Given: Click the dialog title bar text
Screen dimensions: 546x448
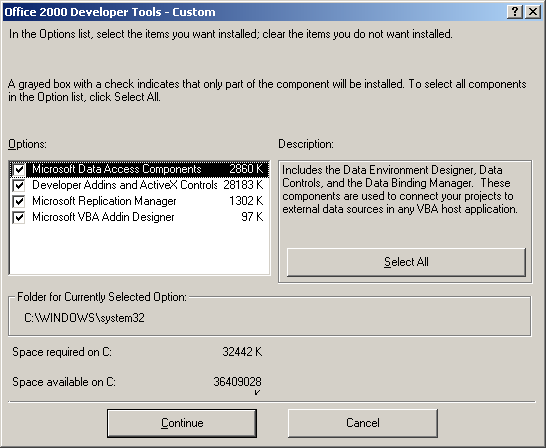Looking at the screenshot, I should (110, 12).
